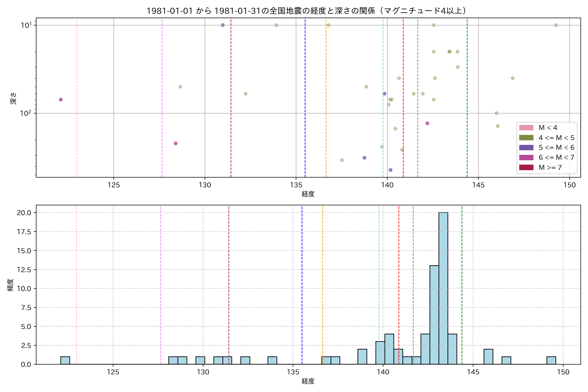Click the magenta 6 <= M < 7 legend swatch
Viewport: 588px width, 392px height.
pyautogui.click(x=526, y=157)
